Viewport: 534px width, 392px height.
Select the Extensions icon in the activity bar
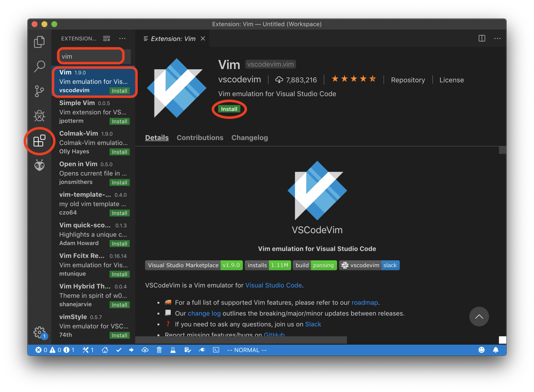coord(39,141)
